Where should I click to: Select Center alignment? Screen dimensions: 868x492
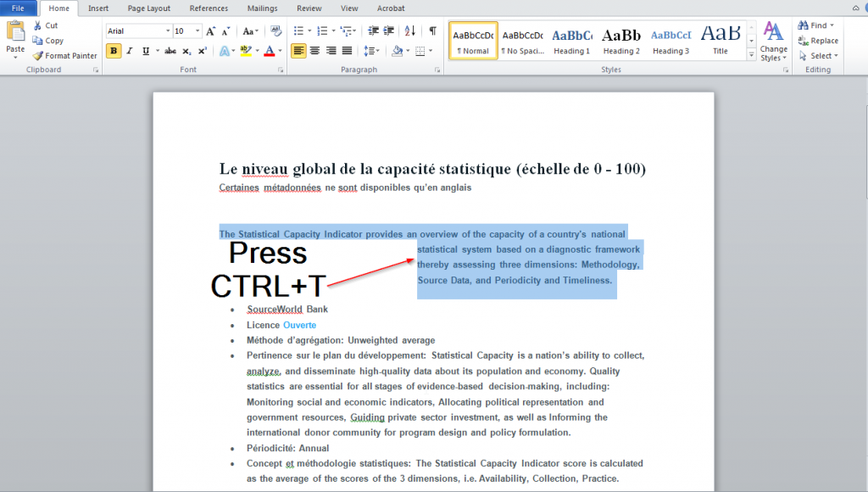[x=314, y=50]
